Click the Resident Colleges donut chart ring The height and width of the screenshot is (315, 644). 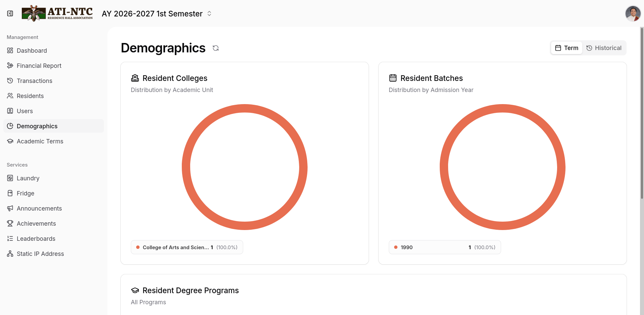tap(245, 108)
